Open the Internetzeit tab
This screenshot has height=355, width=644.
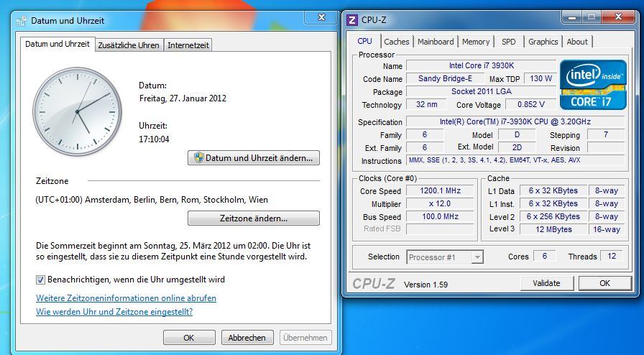188,45
